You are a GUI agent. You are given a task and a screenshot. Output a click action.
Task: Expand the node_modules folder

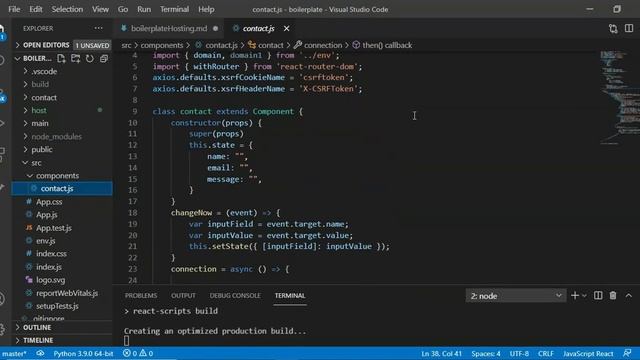tap(56, 136)
